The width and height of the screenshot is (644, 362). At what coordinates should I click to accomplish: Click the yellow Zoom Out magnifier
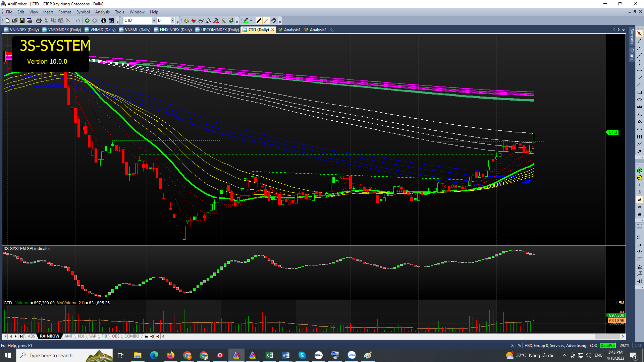point(639,178)
